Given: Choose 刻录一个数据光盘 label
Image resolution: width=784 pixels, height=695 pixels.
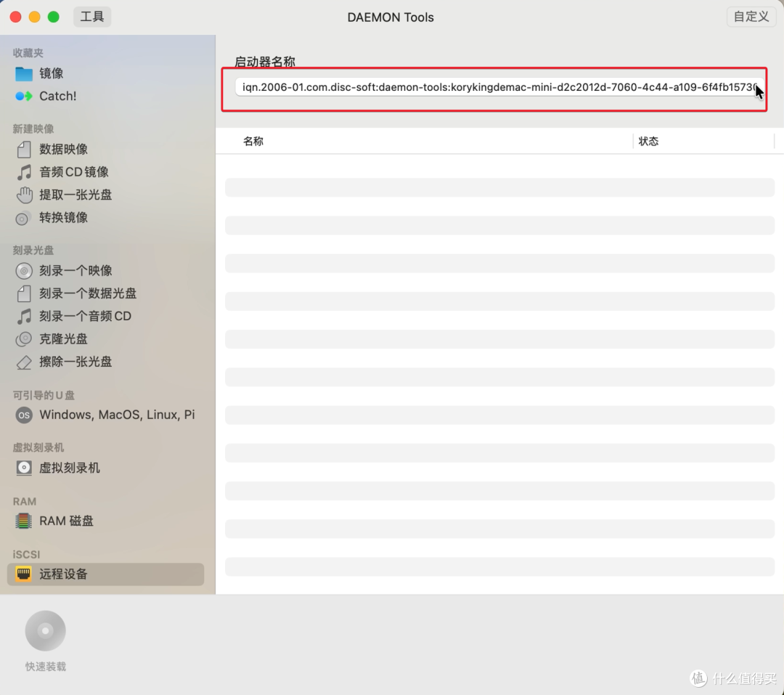Looking at the screenshot, I should pos(88,293).
